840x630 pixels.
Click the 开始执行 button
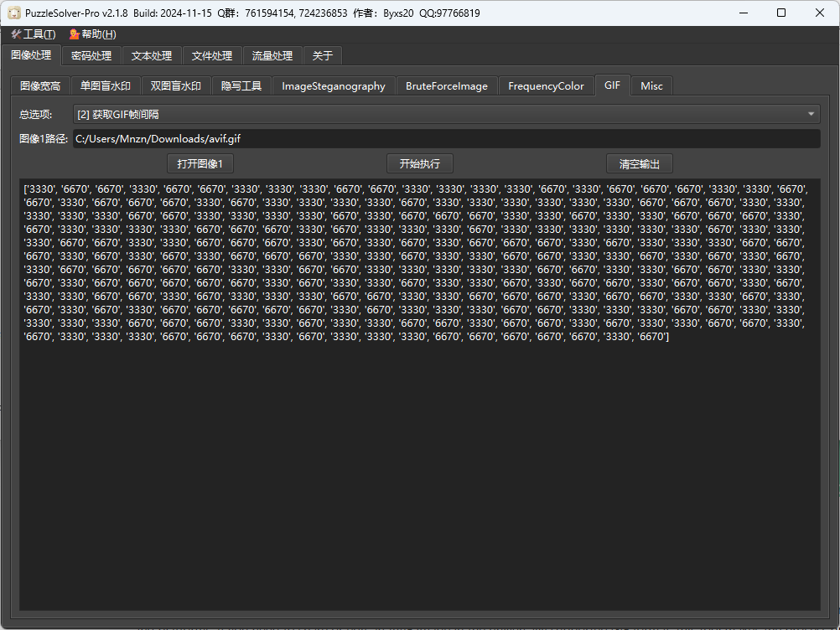click(x=425, y=163)
